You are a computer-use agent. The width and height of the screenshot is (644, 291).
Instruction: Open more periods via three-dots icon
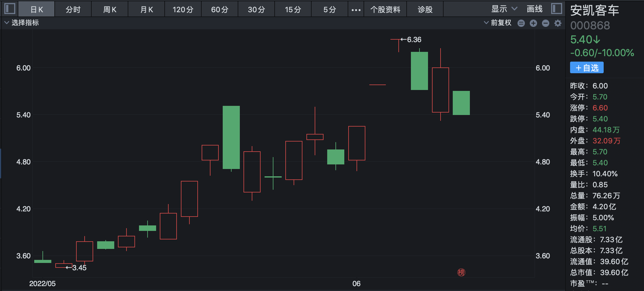pos(356,10)
